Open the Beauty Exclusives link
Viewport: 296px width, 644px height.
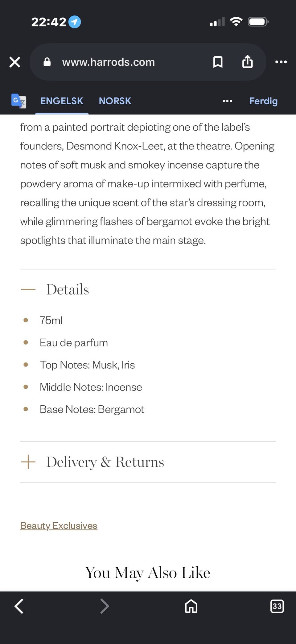(59, 525)
